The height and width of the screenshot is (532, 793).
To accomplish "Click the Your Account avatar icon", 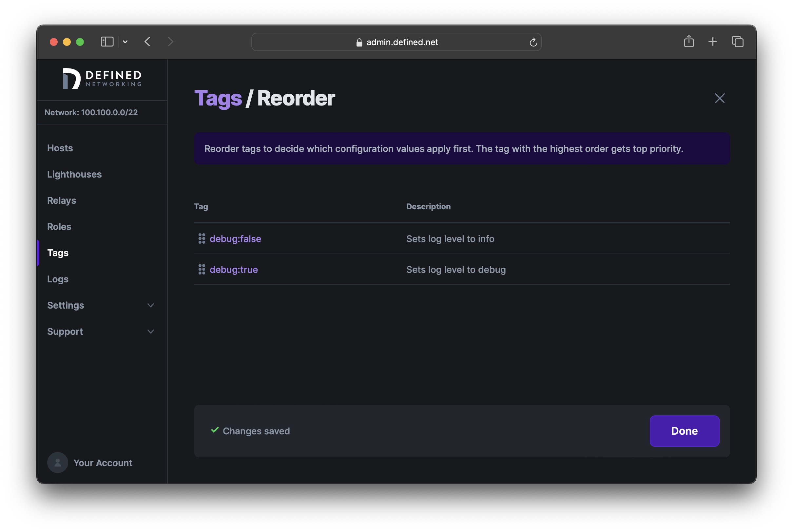I will pyautogui.click(x=58, y=463).
